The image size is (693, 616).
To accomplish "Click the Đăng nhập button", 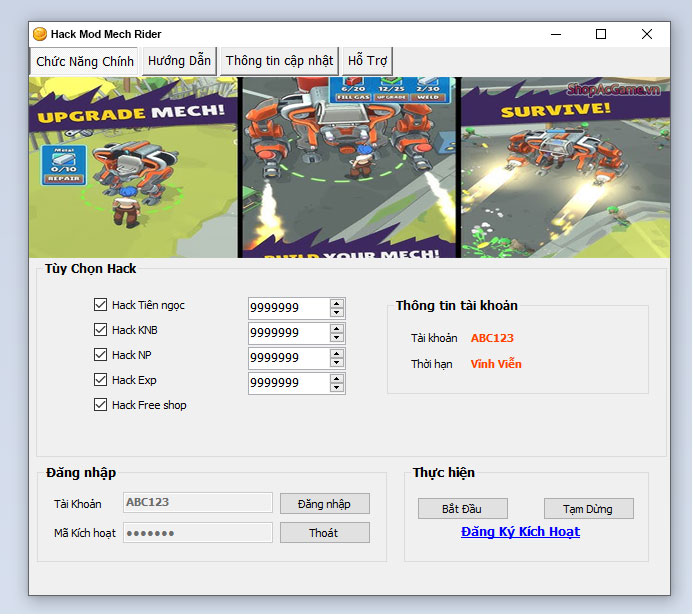I will pos(324,504).
